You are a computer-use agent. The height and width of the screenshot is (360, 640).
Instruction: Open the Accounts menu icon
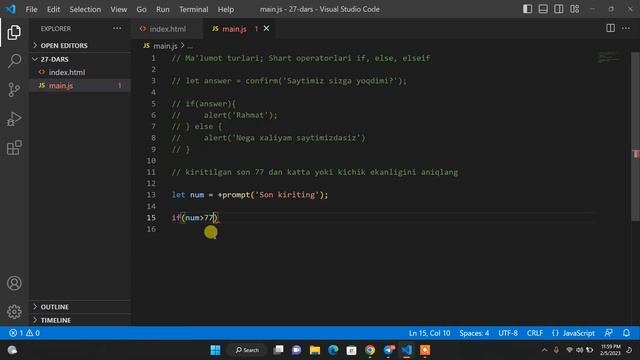tap(14, 283)
